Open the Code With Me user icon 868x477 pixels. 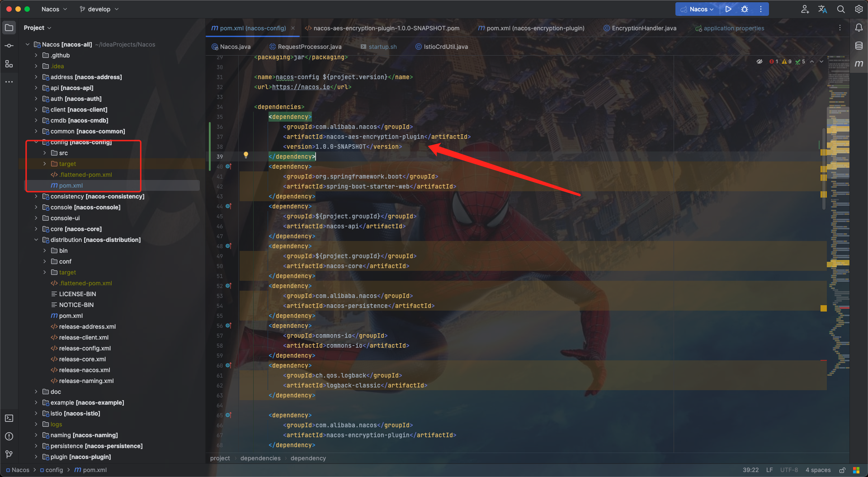[805, 9]
